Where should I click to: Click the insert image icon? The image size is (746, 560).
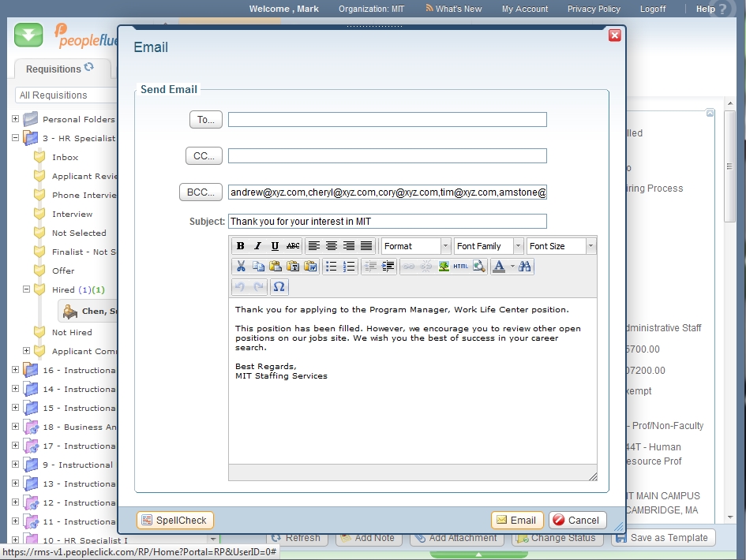coord(444,267)
